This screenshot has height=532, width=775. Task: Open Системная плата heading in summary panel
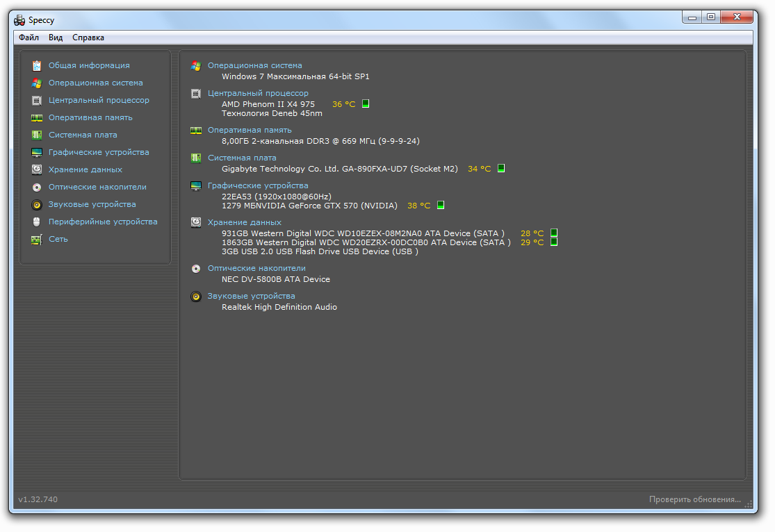(242, 158)
